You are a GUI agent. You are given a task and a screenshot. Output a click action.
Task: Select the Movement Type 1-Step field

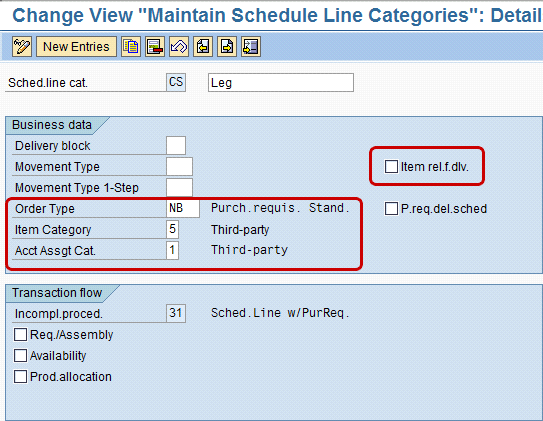point(179,188)
